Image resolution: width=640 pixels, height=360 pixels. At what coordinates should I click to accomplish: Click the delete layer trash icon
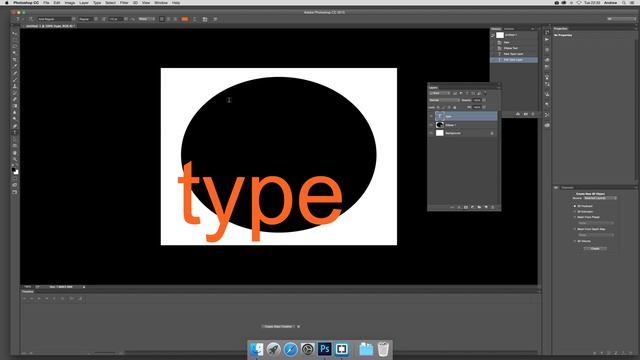pos(493,207)
